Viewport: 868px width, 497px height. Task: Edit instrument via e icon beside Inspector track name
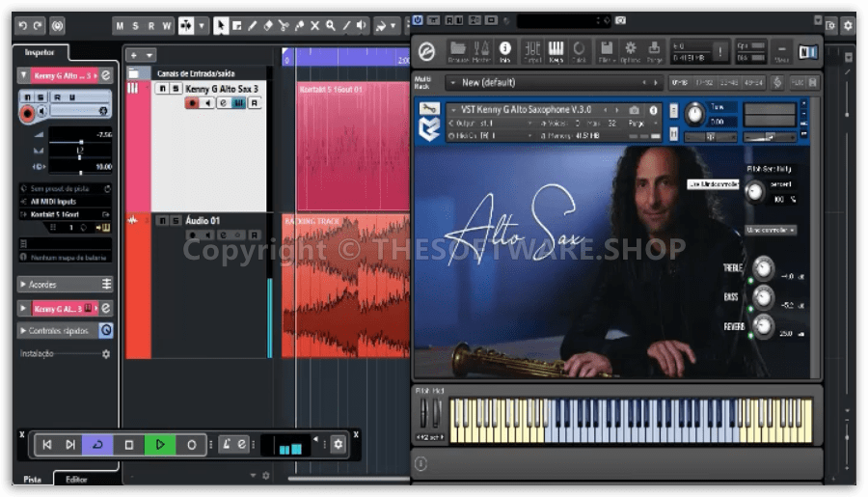(x=106, y=75)
